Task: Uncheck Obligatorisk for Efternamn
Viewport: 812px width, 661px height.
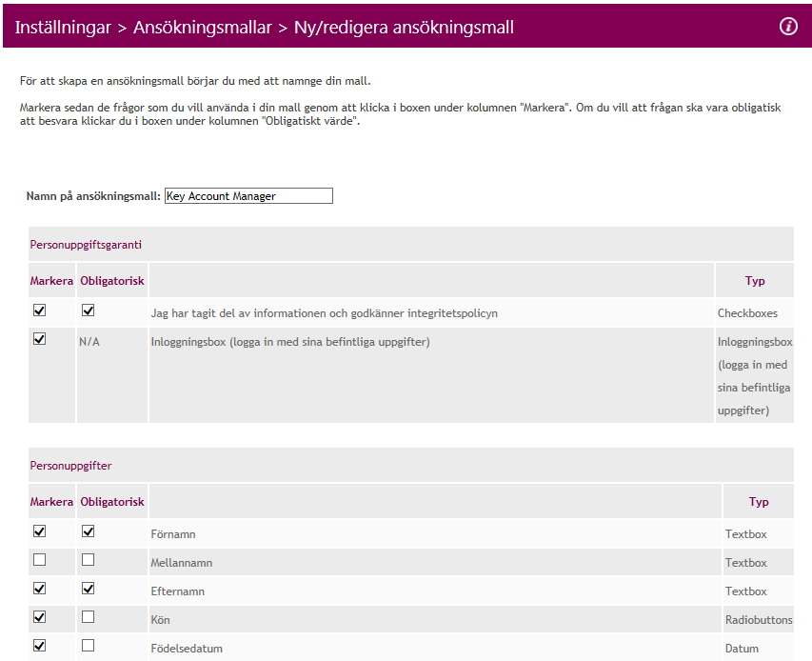Action: click(88, 589)
